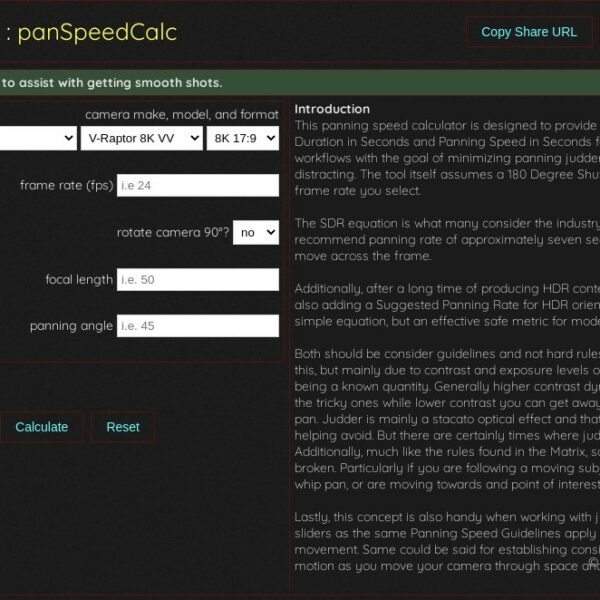Image resolution: width=600 pixels, height=600 pixels.
Task: Click the Reset button
Action: tap(123, 427)
